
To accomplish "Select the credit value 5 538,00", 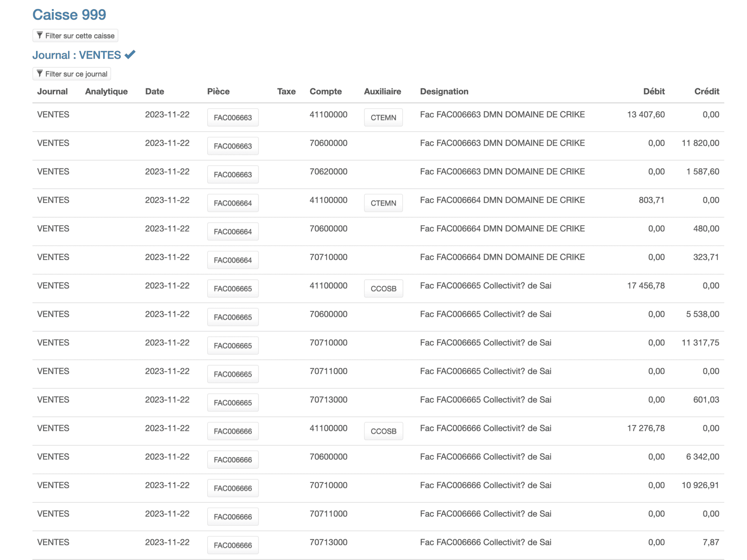I will (x=703, y=314).
